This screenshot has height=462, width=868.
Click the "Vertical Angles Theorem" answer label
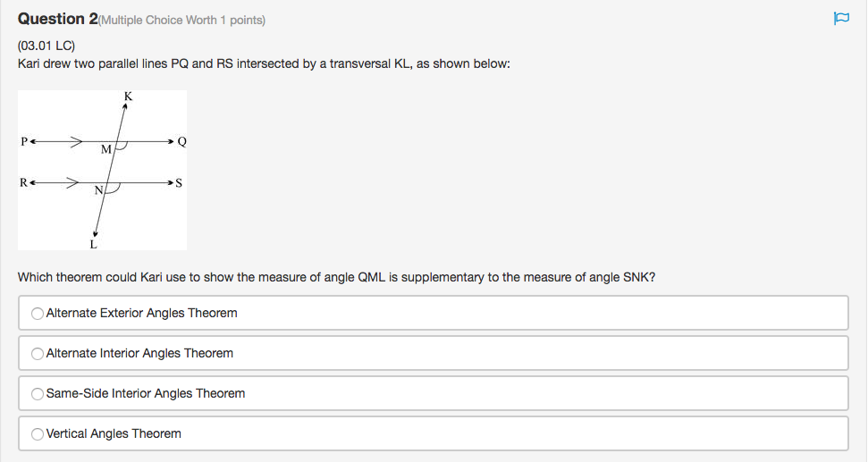click(114, 434)
